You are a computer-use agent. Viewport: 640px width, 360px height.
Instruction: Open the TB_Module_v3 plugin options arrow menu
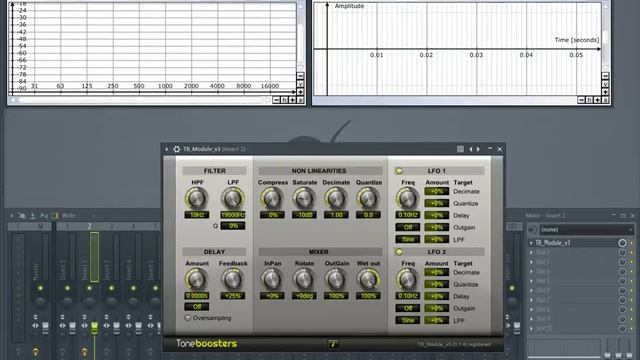(x=167, y=149)
